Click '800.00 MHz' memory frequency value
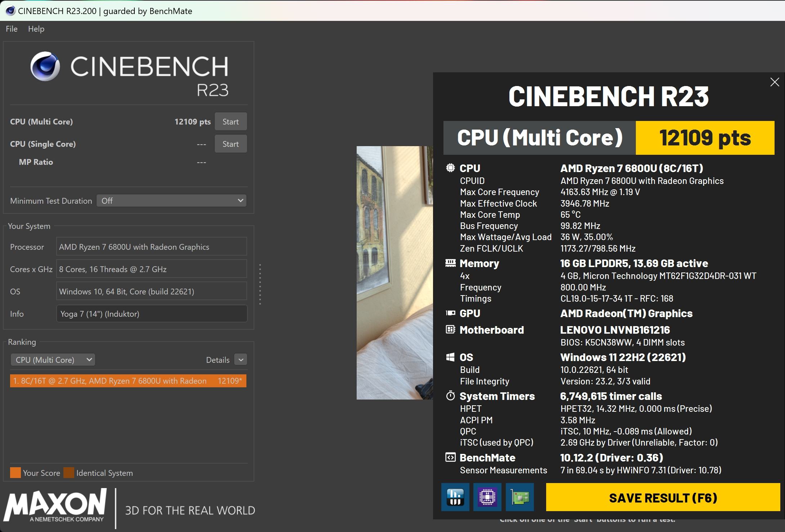 click(x=583, y=287)
